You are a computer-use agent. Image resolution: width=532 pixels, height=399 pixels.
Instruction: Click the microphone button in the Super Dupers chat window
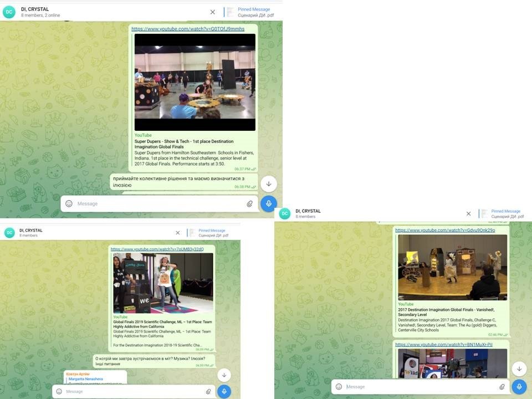(268, 203)
